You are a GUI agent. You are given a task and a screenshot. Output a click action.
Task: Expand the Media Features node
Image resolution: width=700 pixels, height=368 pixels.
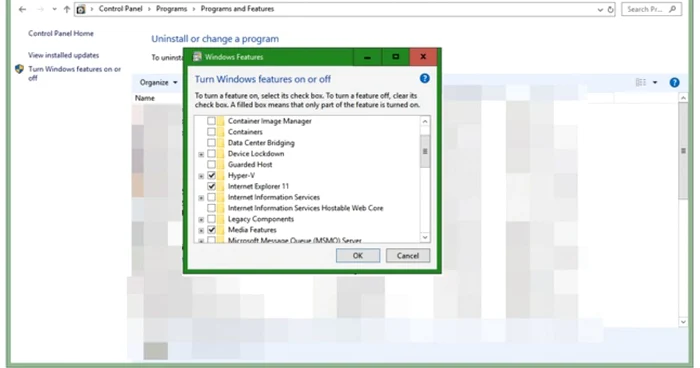pos(201,231)
